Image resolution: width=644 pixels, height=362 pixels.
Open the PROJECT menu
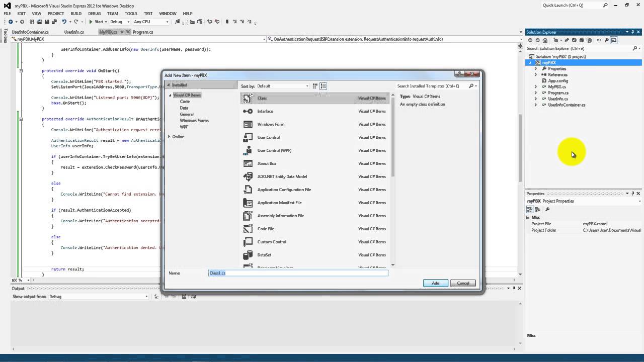(x=56, y=14)
